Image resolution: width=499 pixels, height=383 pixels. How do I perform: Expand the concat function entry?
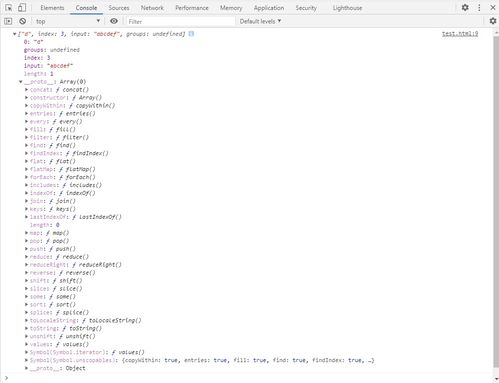point(26,89)
